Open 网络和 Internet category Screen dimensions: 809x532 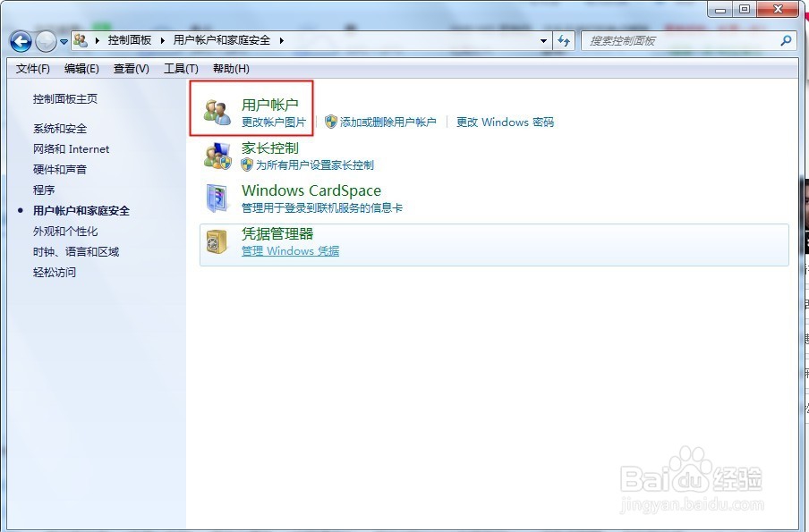coord(72,149)
